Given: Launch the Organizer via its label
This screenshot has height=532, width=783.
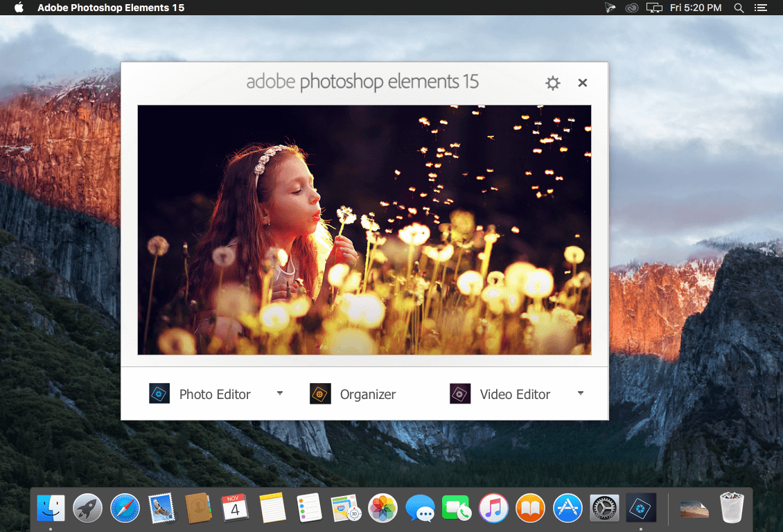Looking at the screenshot, I should coord(367,394).
